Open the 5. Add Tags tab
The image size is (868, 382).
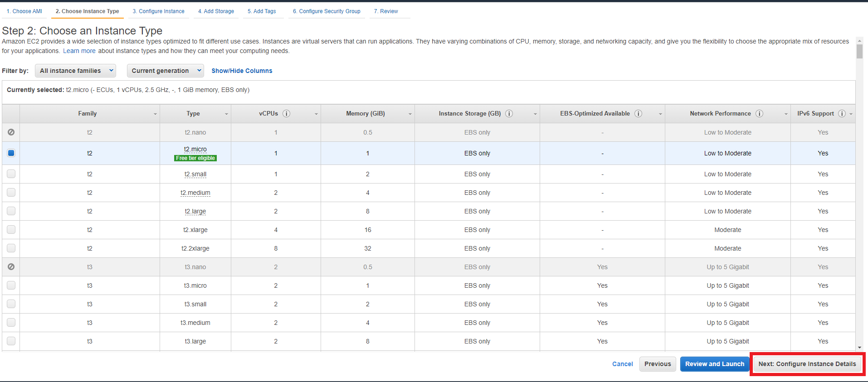point(262,11)
